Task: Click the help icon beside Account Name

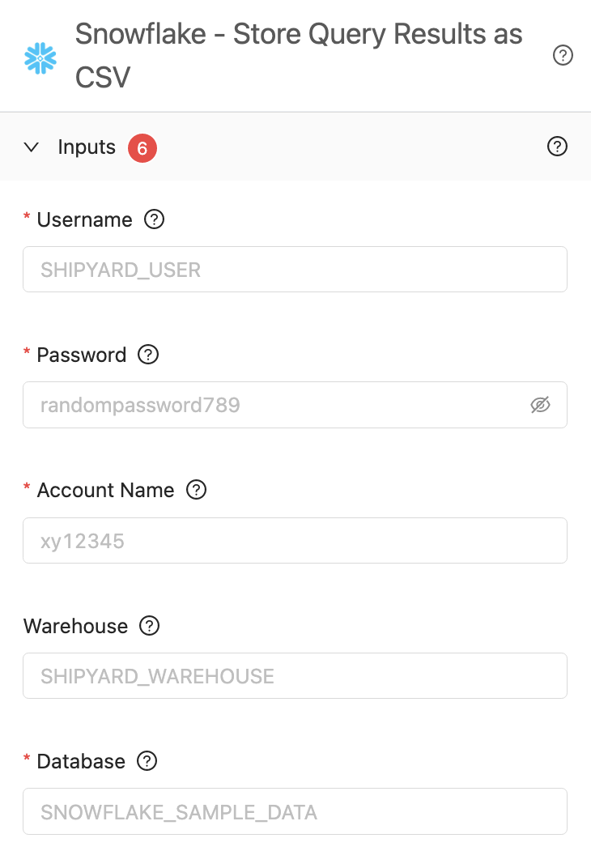Action: click(197, 490)
